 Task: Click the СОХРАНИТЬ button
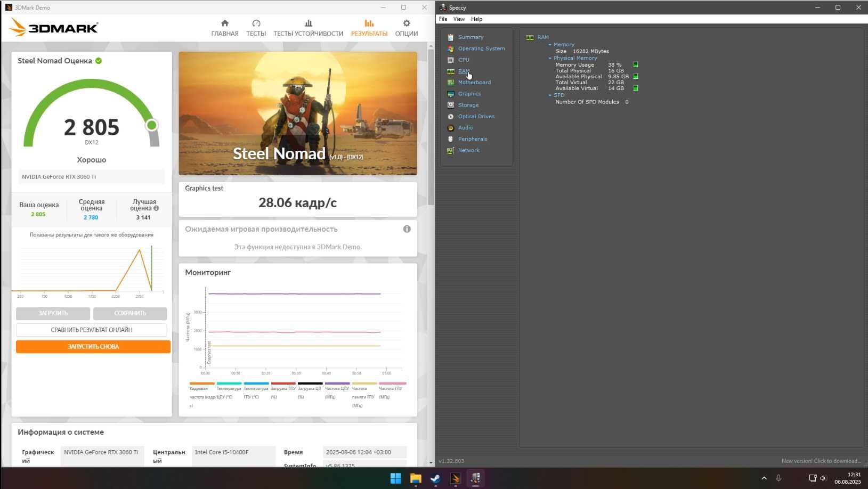tap(130, 313)
